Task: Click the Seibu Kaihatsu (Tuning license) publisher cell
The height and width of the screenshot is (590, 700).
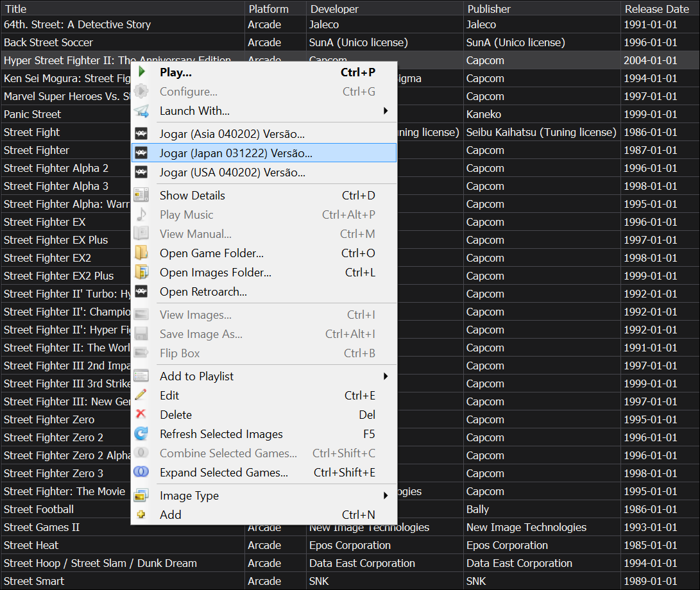Action: coord(542,131)
